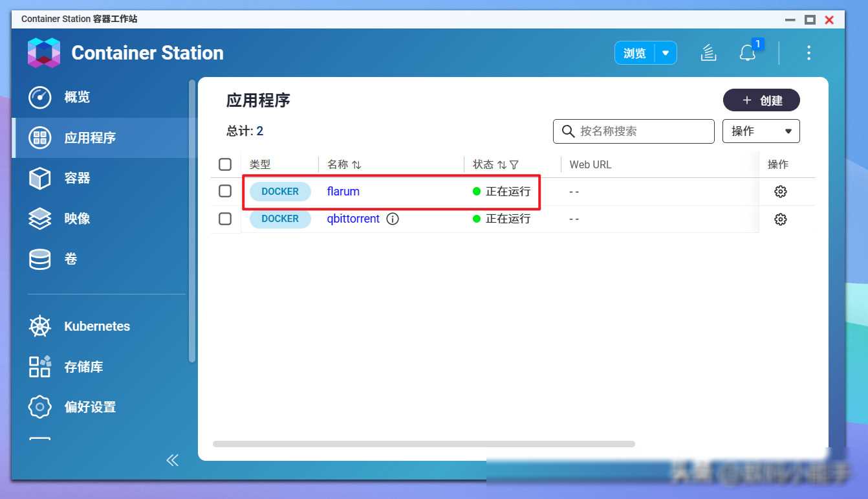Viewport: 868px width, 499px height.
Task: Click the Container Station logo
Action: (x=44, y=52)
